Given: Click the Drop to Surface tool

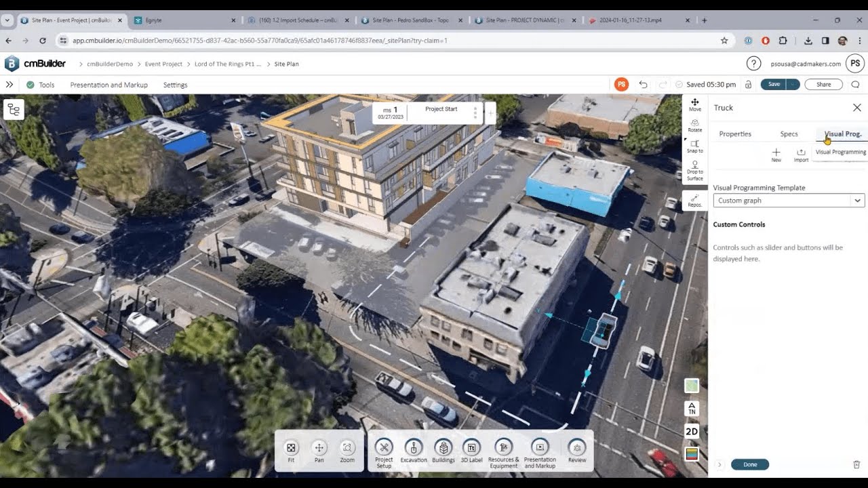Looking at the screenshot, I should pyautogui.click(x=695, y=171).
